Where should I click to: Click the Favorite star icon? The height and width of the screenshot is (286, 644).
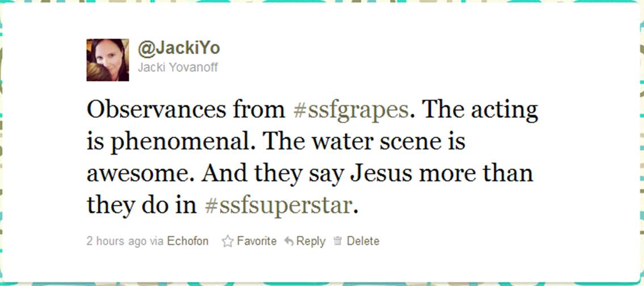pos(227,241)
